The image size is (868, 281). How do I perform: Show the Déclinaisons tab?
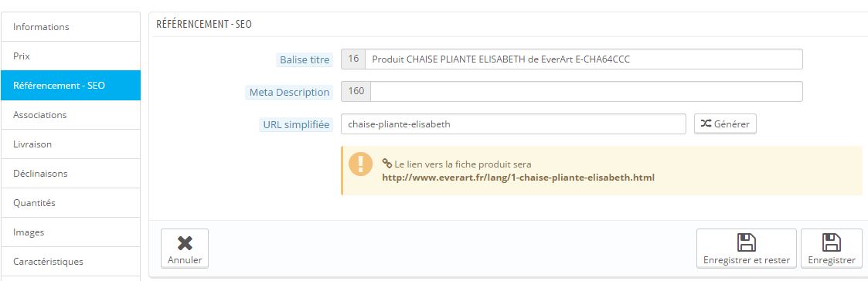pyautogui.click(x=70, y=173)
